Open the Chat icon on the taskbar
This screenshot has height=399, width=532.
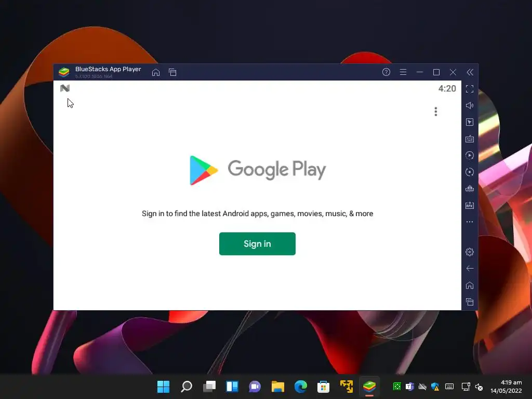(255, 387)
